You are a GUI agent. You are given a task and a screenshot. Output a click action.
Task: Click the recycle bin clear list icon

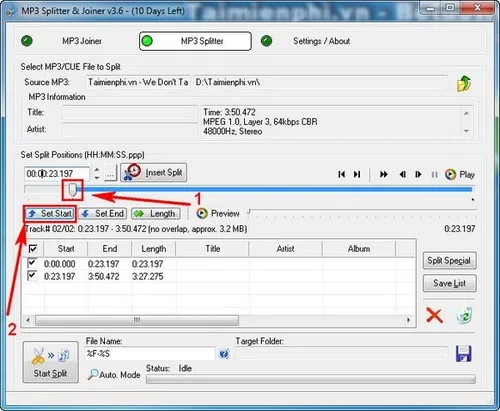point(464,315)
